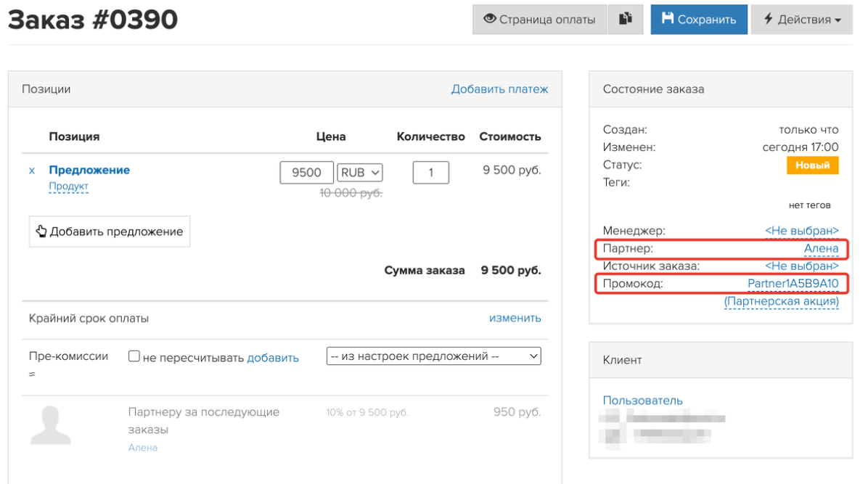This screenshot has width=868, height=484.
Task: Open the Действия actions dropdown menu
Action: (x=801, y=20)
